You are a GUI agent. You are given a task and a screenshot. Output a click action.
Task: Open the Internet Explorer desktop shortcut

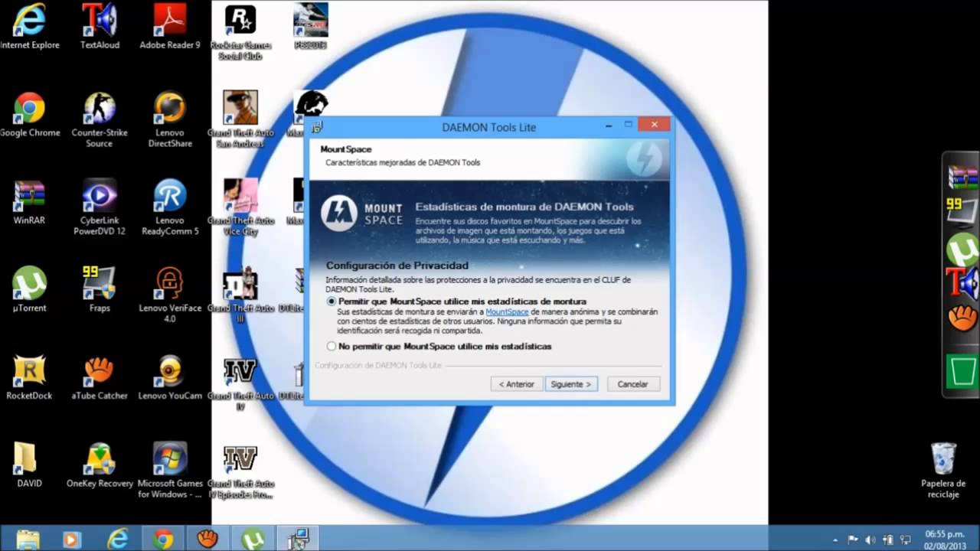(29, 27)
